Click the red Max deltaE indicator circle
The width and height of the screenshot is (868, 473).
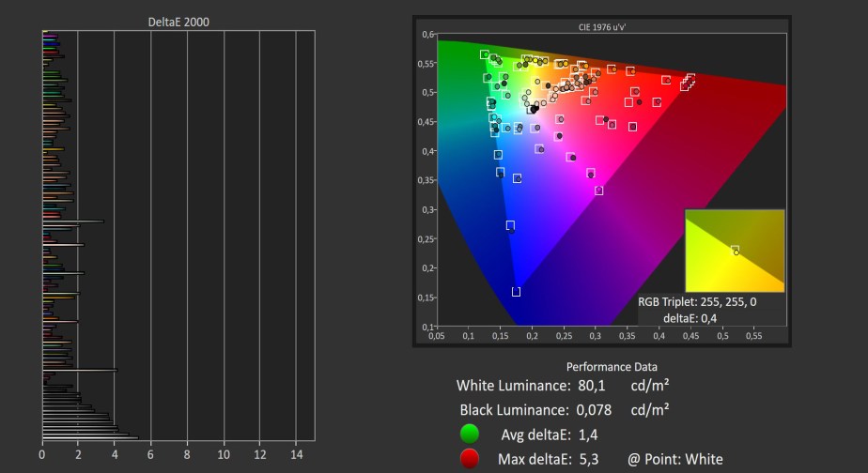tap(470, 459)
